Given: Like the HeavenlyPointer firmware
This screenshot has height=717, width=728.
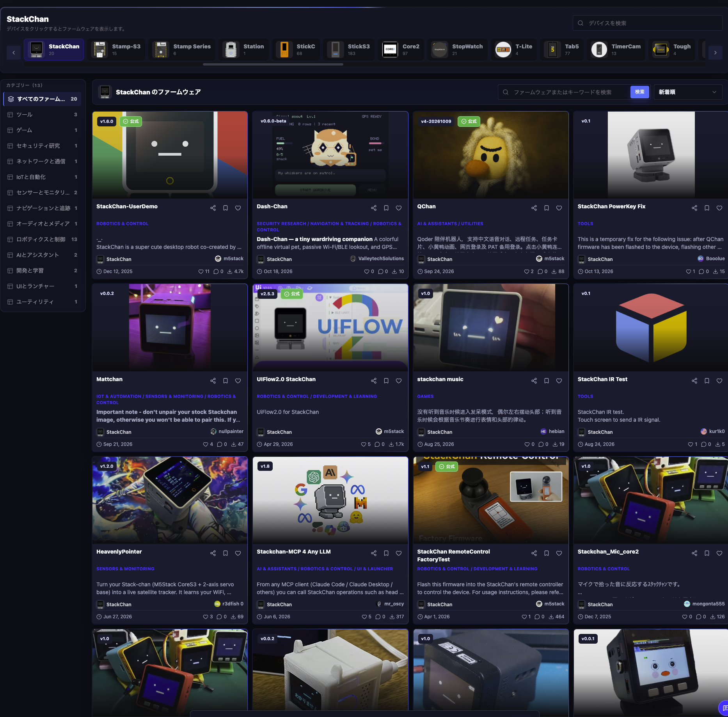Looking at the screenshot, I should coord(238,553).
